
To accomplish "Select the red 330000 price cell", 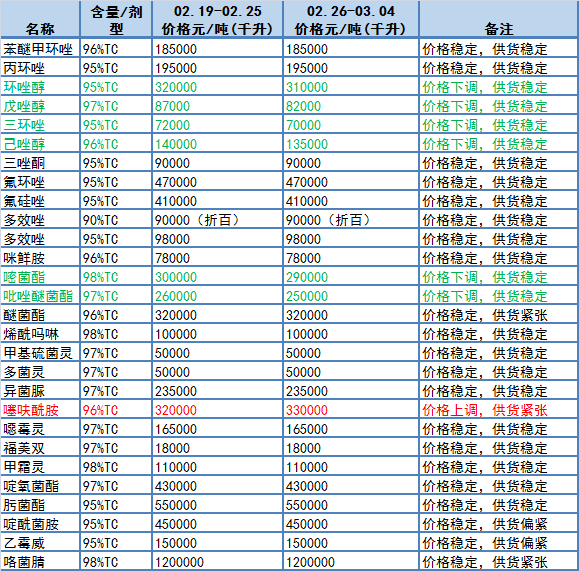I will point(351,410).
